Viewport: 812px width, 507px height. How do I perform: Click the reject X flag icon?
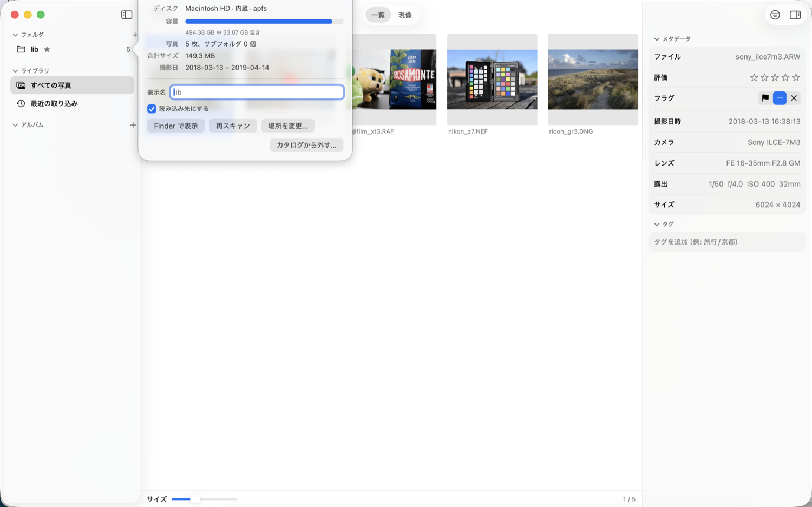tap(794, 98)
